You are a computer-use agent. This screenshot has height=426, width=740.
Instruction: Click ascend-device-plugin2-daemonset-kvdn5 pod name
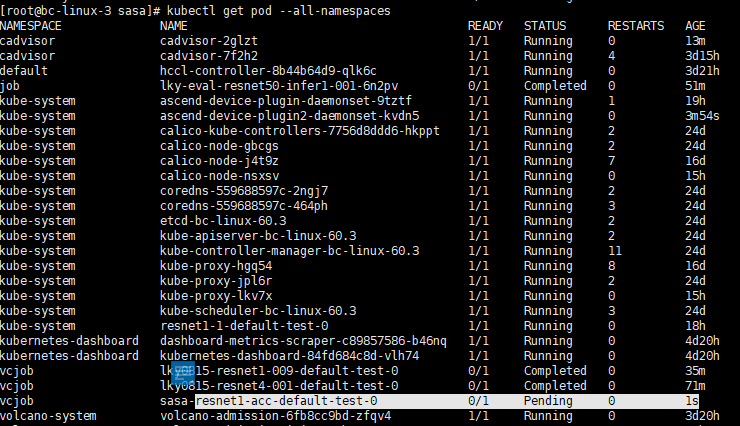[x=289, y=116]
